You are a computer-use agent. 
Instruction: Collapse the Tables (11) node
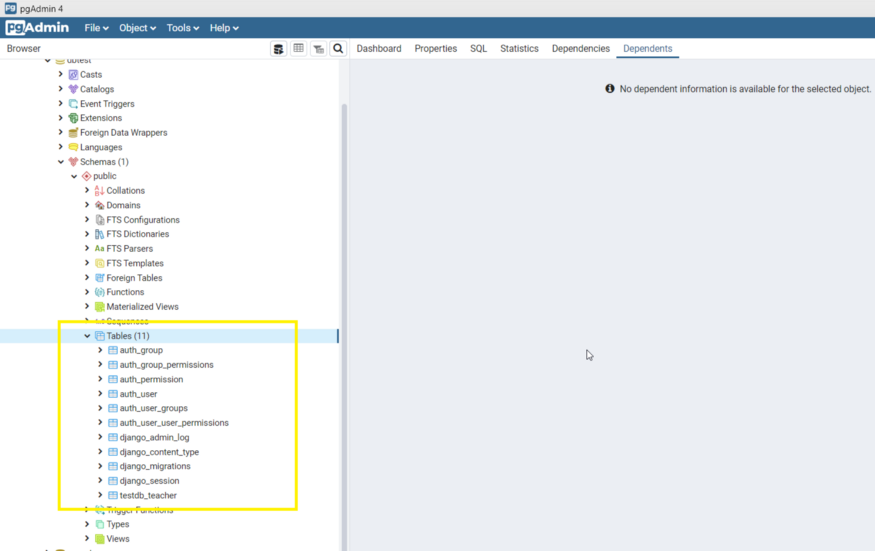click(87, 336)
